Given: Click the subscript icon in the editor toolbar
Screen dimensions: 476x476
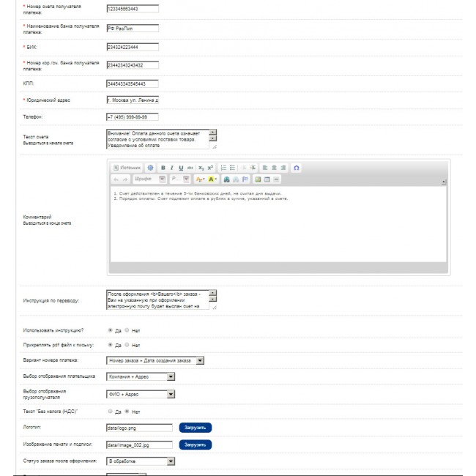Looking at the screenshot, I should tap(201, 168).
